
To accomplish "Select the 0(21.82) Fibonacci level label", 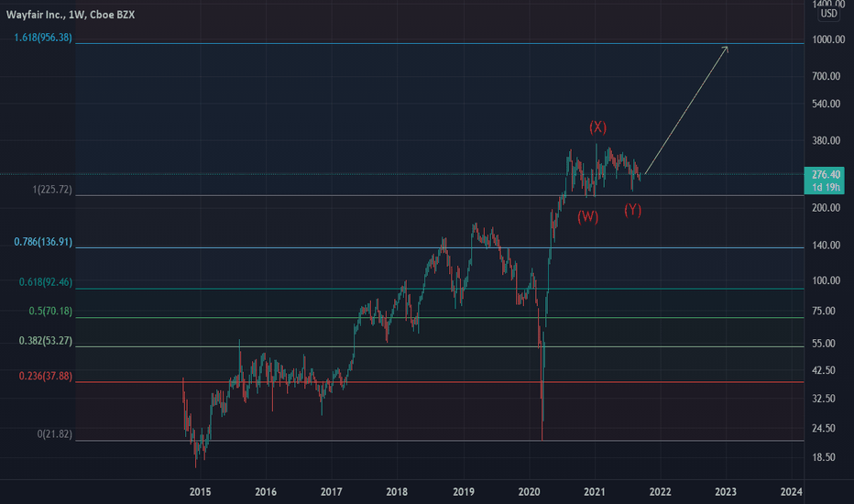I will pos(54,434).
